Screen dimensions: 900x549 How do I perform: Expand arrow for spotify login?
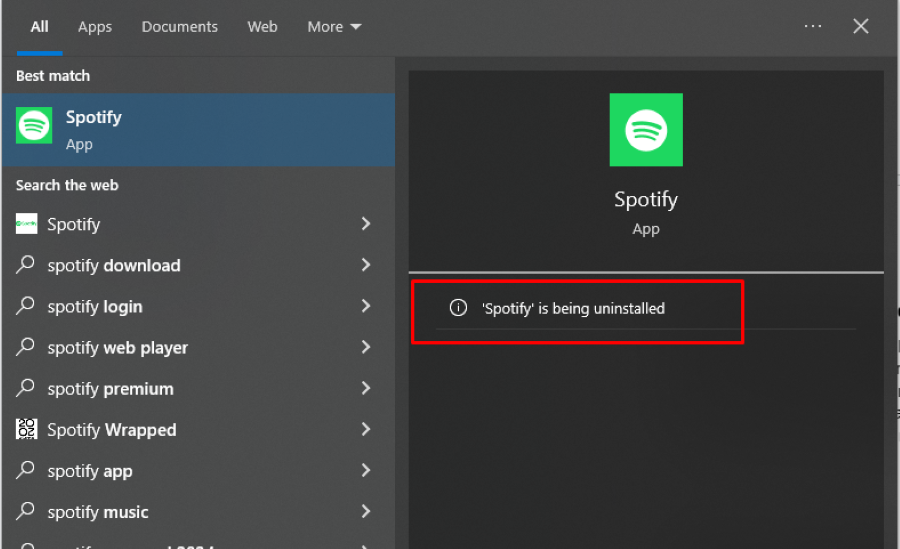pos(366,306)
